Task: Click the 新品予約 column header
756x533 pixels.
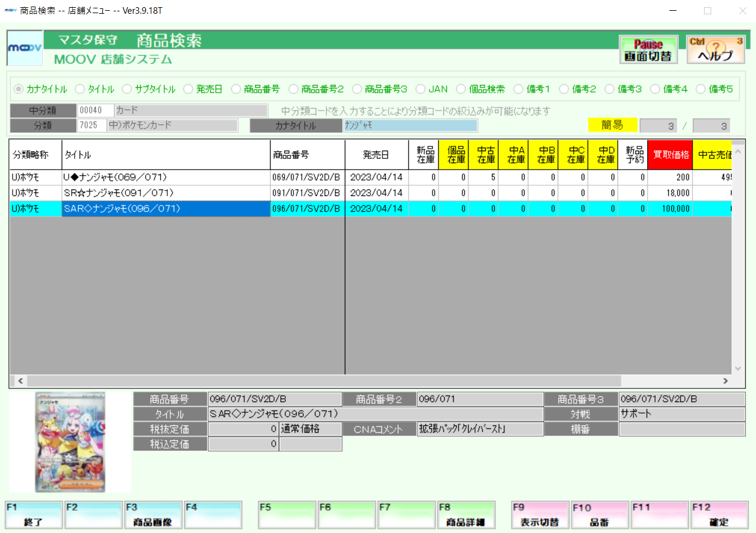Action: point(633,155)
